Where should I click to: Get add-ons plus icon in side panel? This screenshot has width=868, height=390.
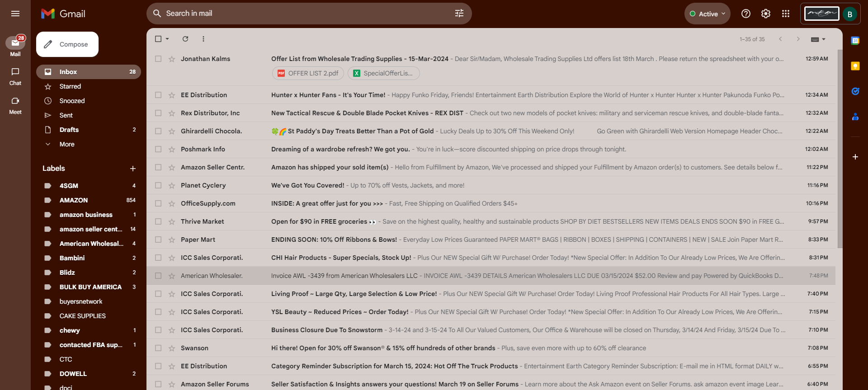[x=855, y=157]
